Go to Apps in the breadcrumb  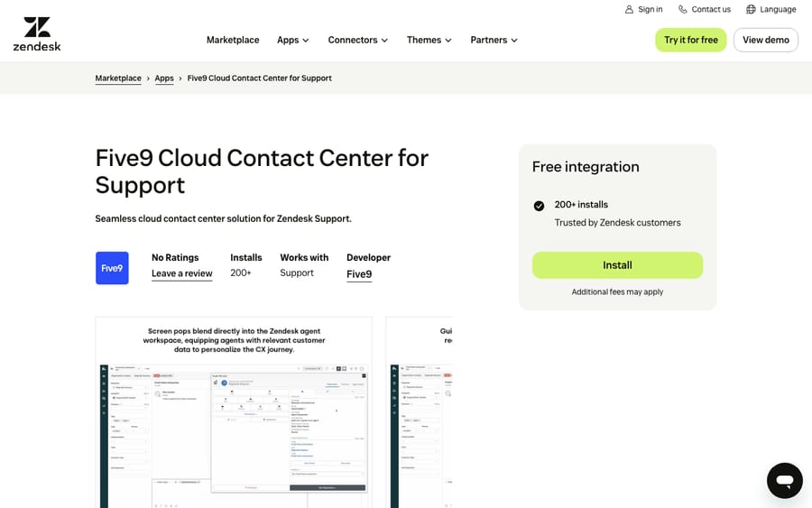[x=164, y=79]
